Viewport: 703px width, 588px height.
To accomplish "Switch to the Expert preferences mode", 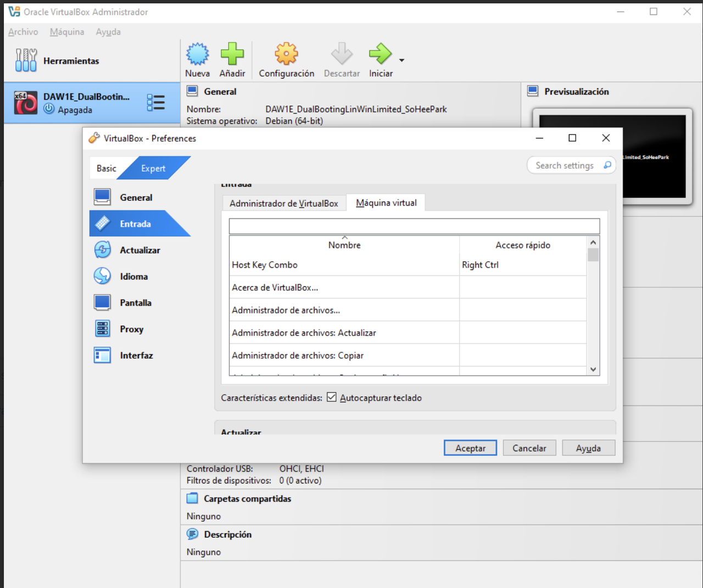I will (153, 168).
